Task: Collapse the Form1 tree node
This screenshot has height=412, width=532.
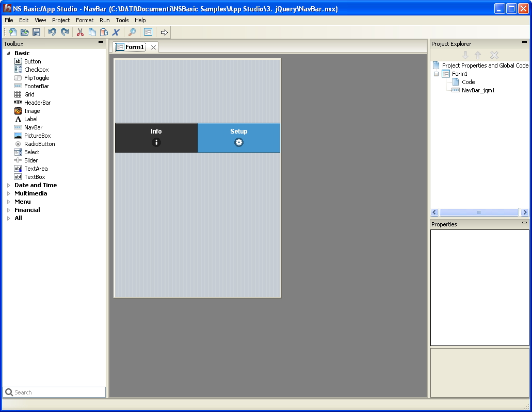Action: pyautogui.click(x=436, y=74)
